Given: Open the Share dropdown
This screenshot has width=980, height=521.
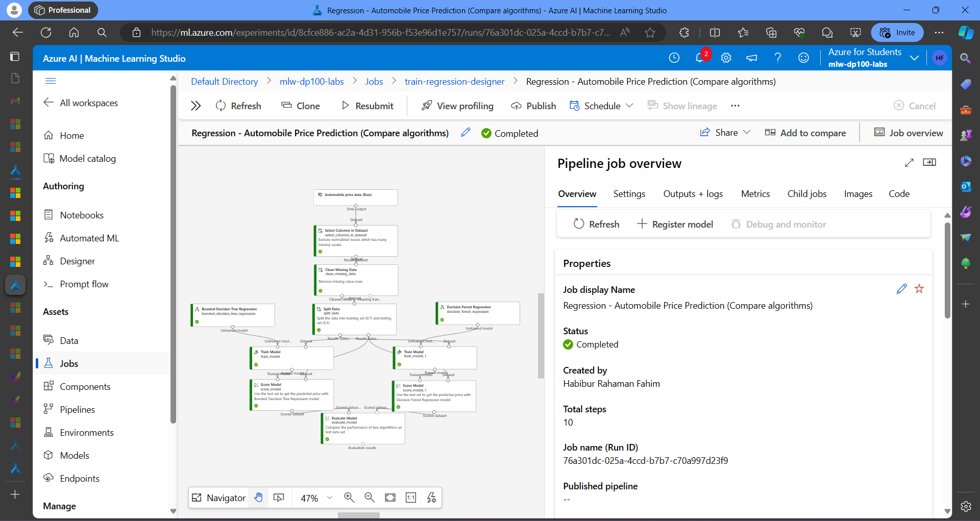Looking at the screenshot, I should coord(725,133).
